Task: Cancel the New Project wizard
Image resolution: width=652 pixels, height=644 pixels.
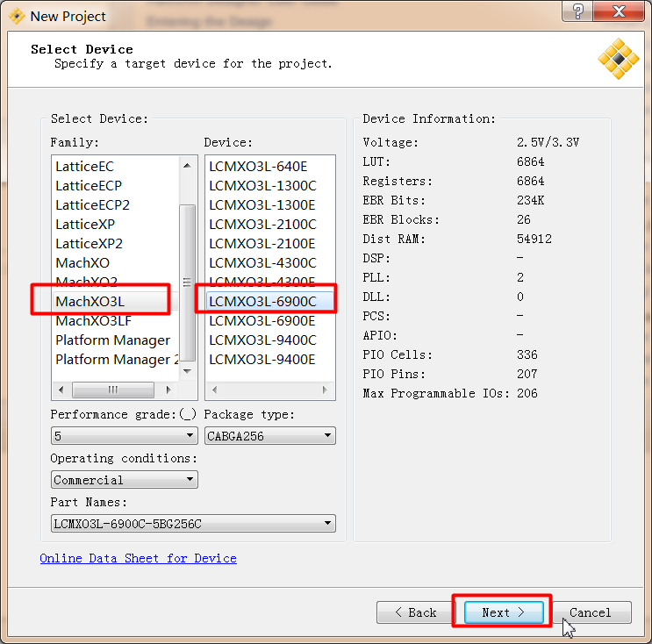Action: (x=592, y=612)
